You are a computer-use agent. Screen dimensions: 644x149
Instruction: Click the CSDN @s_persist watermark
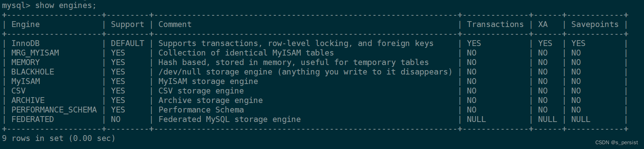point(617,143)
